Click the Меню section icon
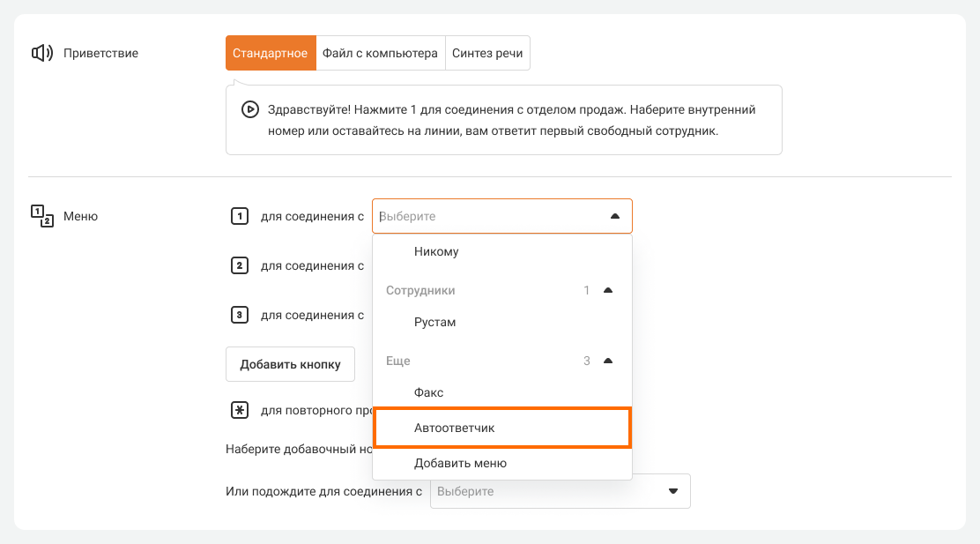Screen dimensions: 980x544 (42, 216)
